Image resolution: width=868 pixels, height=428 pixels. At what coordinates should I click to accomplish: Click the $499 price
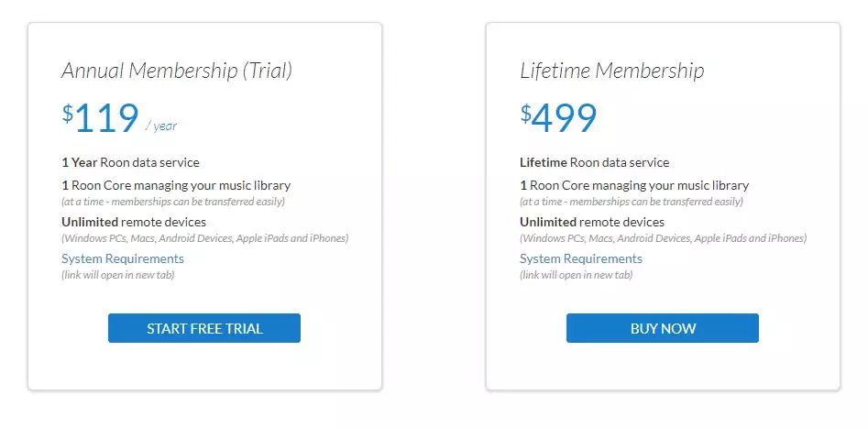pos(559,118)
